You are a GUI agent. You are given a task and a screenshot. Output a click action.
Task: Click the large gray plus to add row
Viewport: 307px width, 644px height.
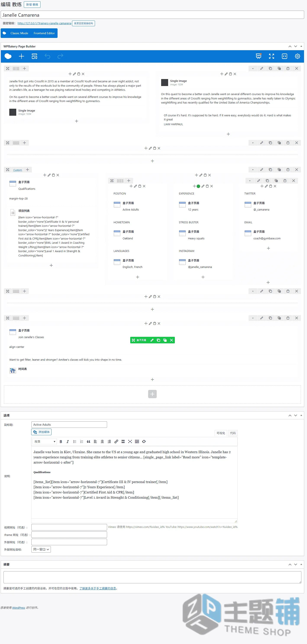[x=152, y=394]
